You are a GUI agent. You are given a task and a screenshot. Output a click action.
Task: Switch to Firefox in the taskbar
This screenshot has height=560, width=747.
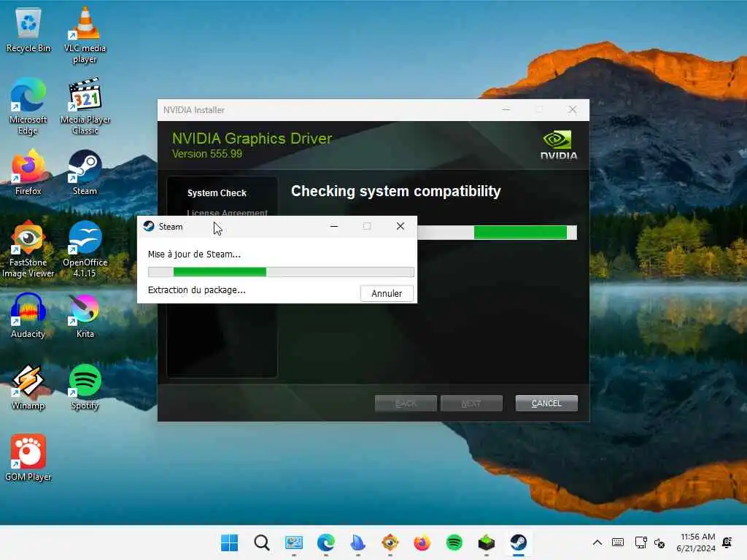pos(422,542)
